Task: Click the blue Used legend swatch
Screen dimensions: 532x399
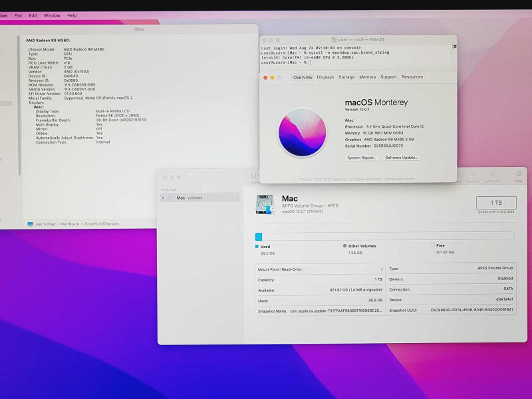Action: point(257,246)
